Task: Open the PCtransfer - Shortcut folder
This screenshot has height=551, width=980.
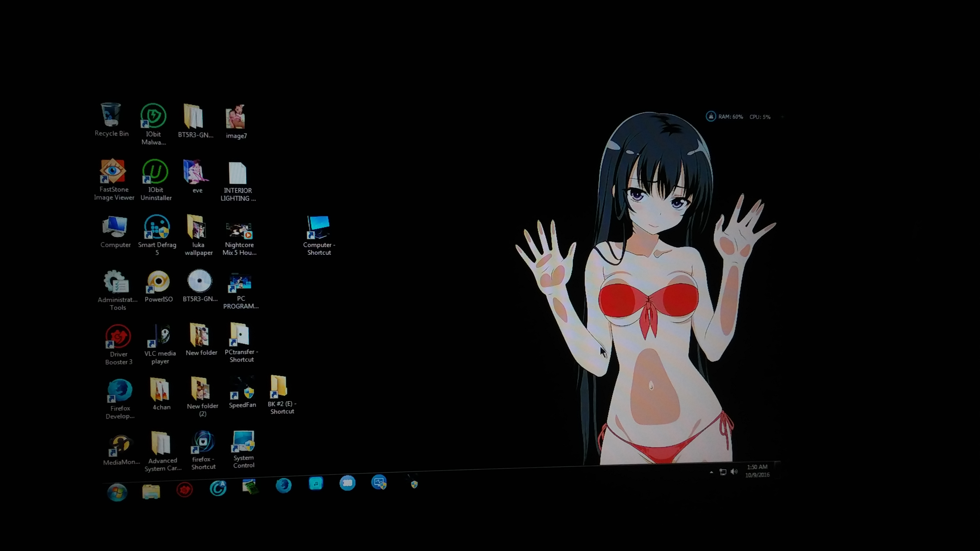Action: [x=239, y=334]
